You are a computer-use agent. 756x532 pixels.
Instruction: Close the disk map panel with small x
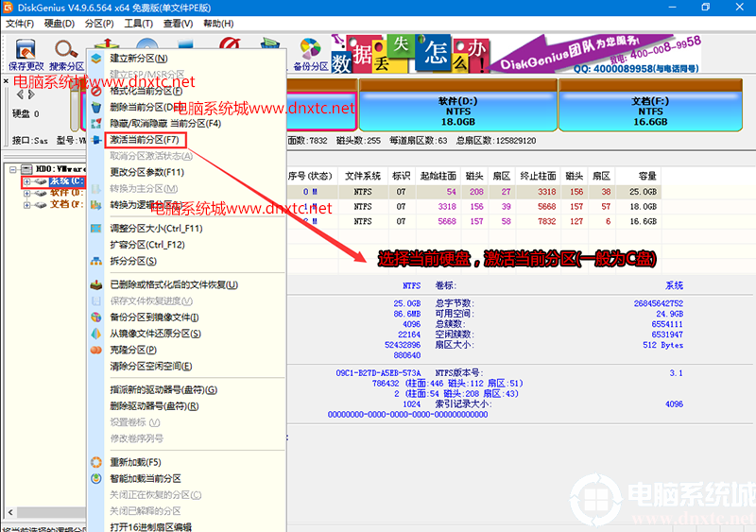pyautogui.click(x=6, y=81)
